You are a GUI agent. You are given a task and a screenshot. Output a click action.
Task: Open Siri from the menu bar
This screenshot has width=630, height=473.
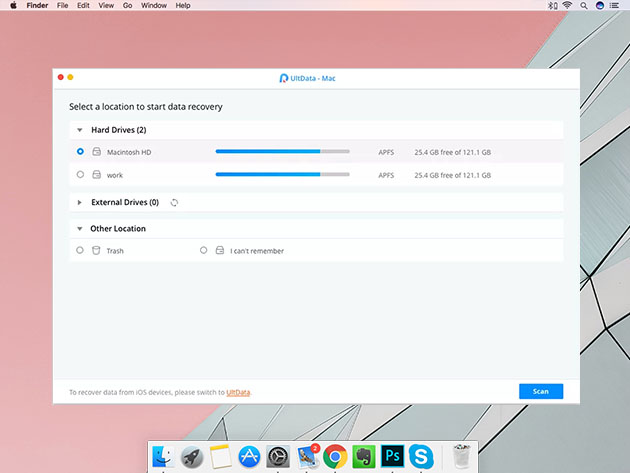600,6
